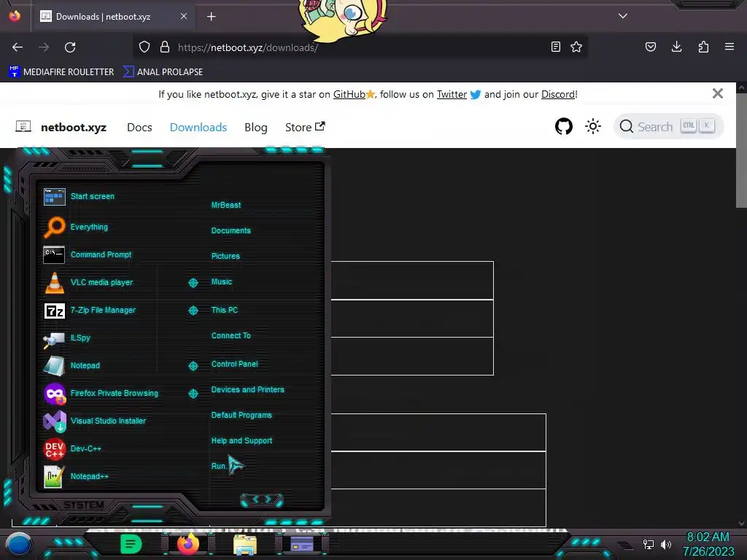Click the site Search box
This screenshot has width=747, height=560.
click(x=668, y=126)
